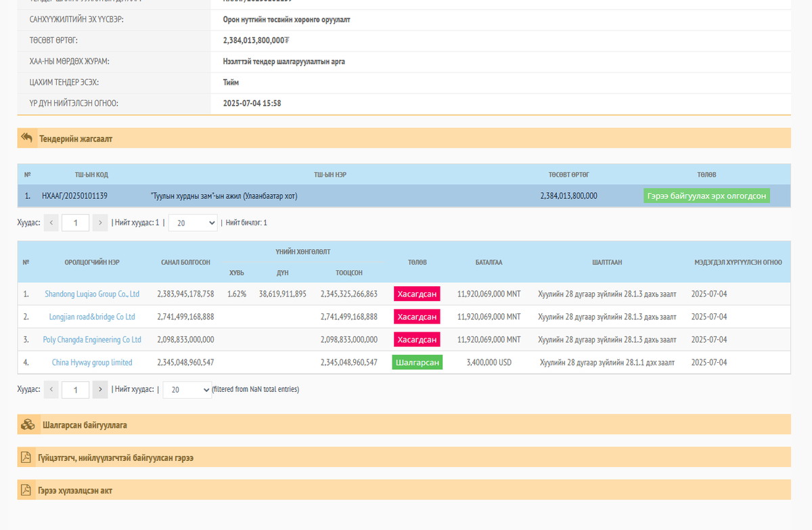Go to previous page in participants pager

[x=51, y=389]
